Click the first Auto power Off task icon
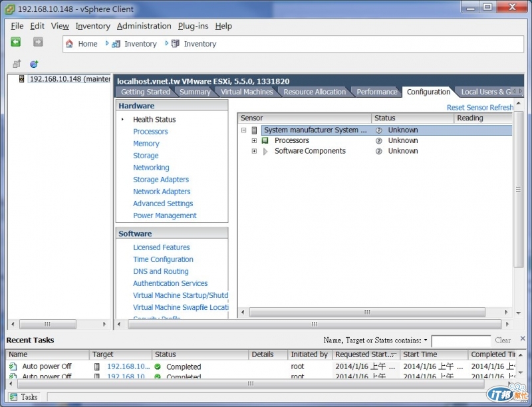Screen dimensions: 532x407 [13, 366]
